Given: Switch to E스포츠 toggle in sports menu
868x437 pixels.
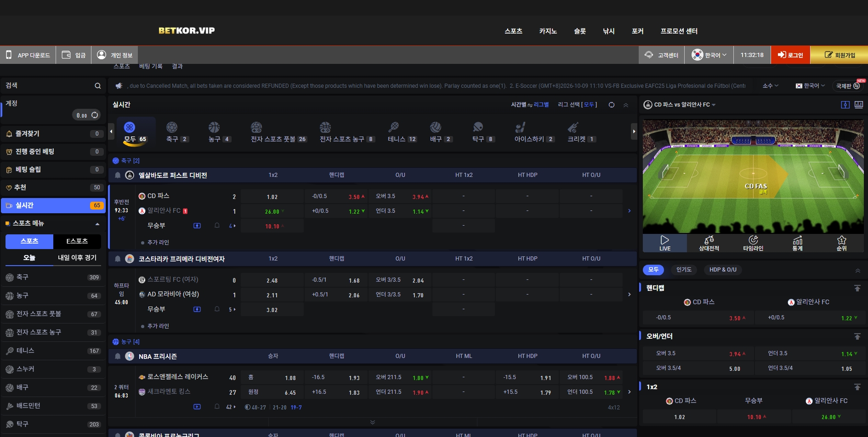Looking at the screenshot, I should coord(77,241).
